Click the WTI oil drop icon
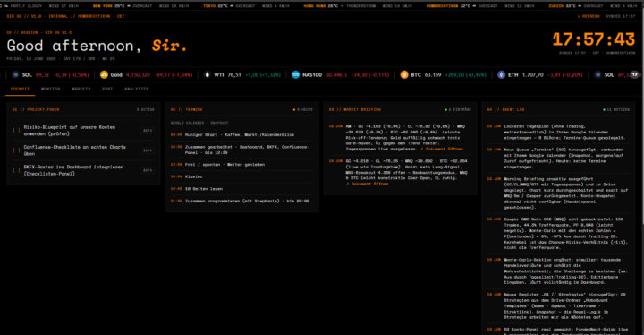This screenshot has height=335, width=644. point(207,74)
